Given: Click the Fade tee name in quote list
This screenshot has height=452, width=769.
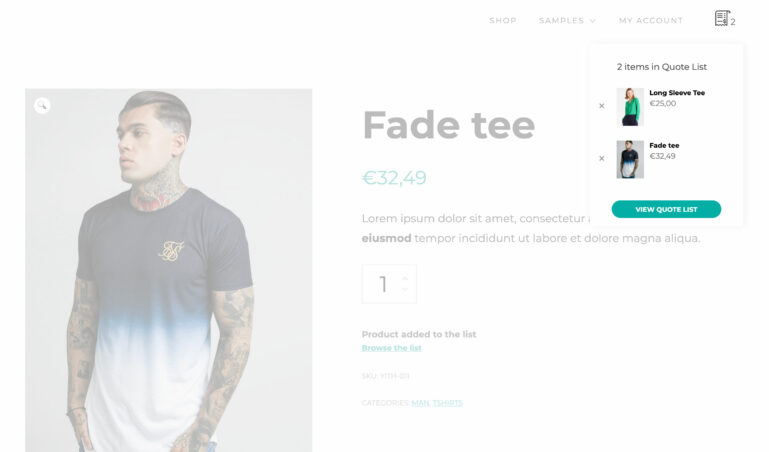Looking at the screenshot, I should click(664, 145).
